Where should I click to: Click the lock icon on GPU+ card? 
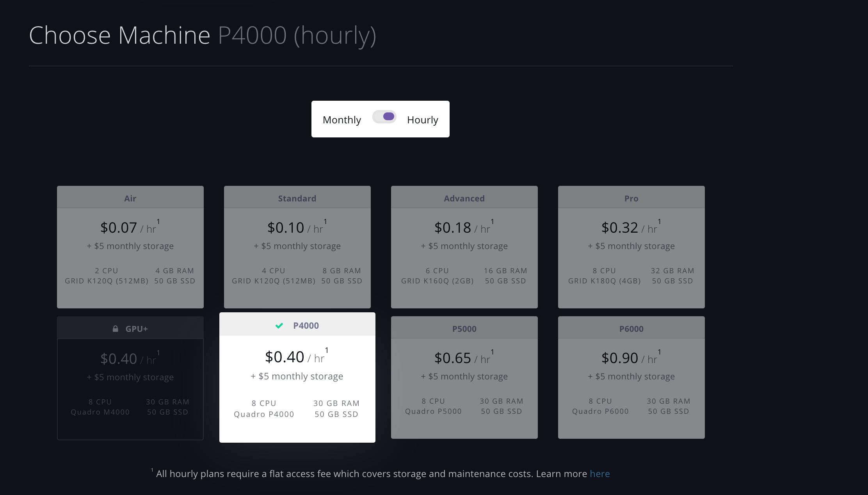click(116, 329)
